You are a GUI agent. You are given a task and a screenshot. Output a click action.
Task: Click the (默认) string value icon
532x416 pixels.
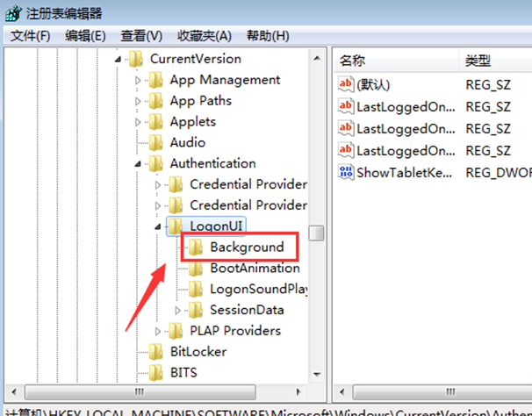346,85
